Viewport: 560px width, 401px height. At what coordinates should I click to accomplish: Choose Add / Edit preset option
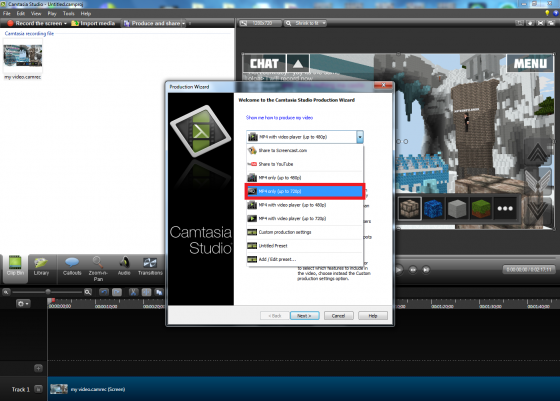(x=305, y=259)
